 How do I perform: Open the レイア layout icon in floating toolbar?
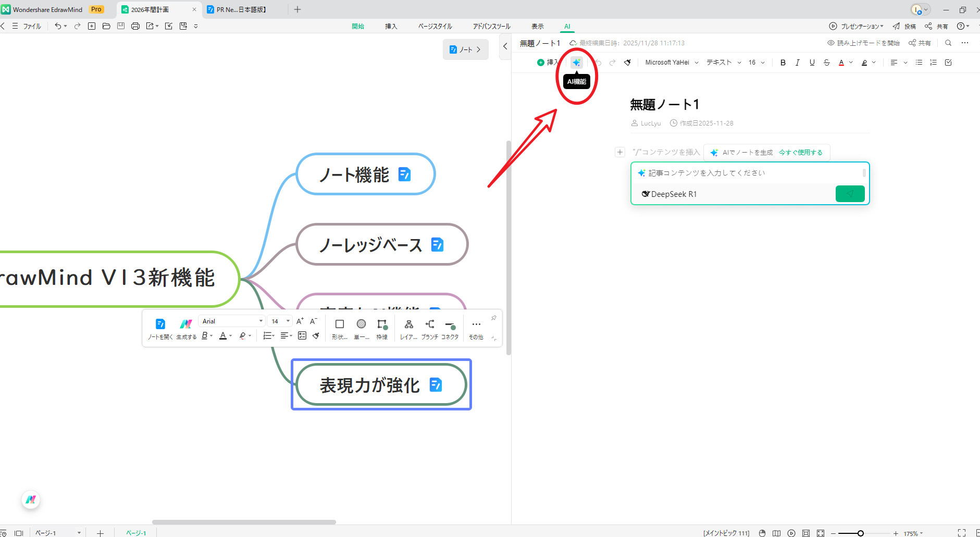409,324
